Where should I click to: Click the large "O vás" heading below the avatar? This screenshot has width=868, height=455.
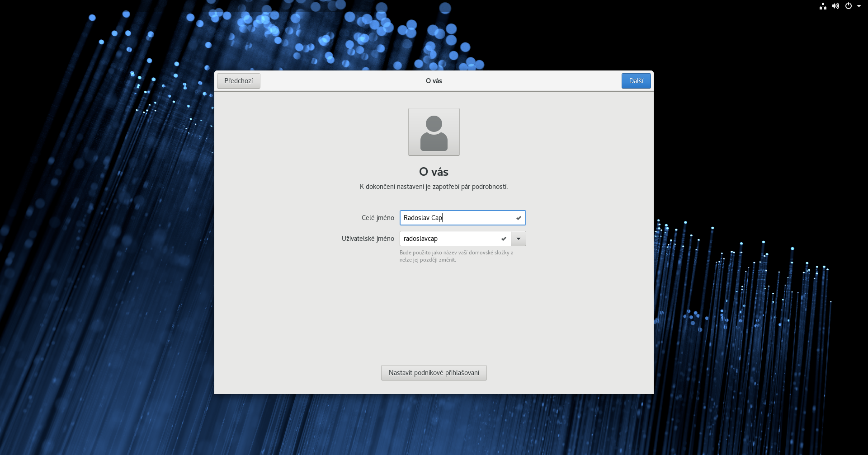434,172
